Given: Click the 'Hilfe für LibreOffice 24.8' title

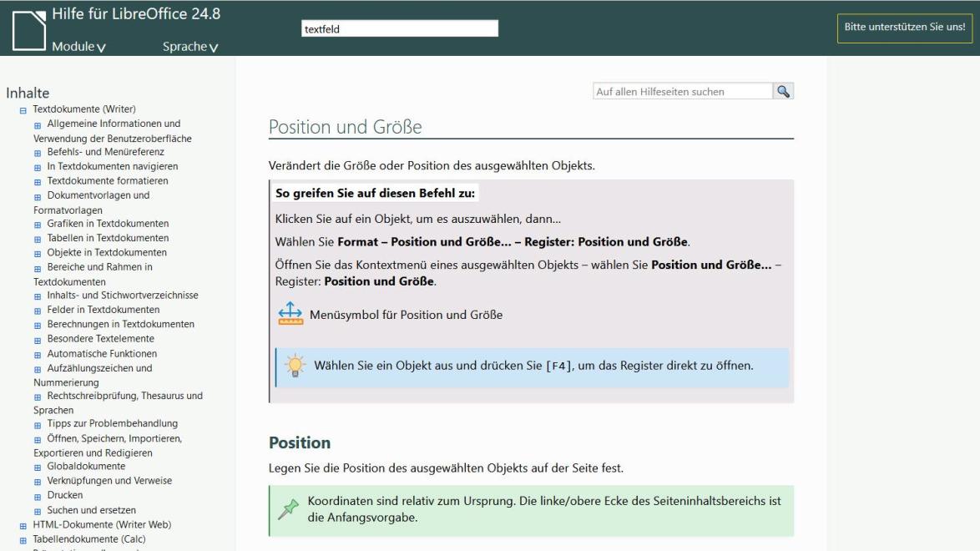Looking at the screenshot, I should point(136,13).
